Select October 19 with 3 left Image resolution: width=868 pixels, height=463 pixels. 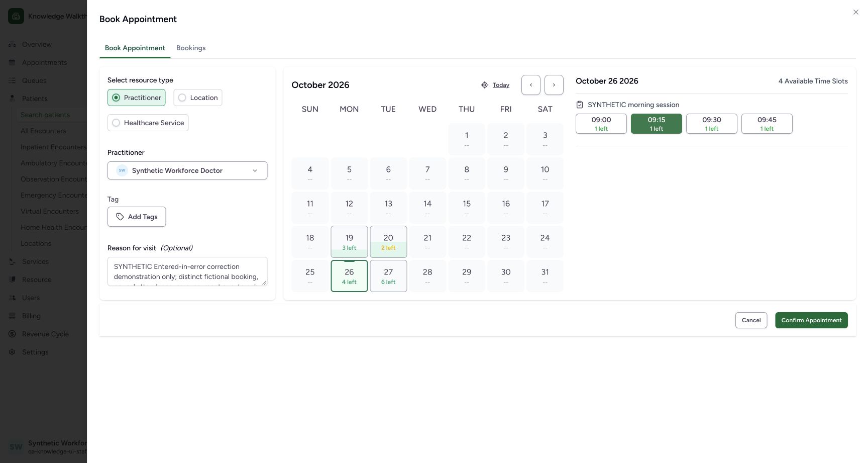coord(349,242)
